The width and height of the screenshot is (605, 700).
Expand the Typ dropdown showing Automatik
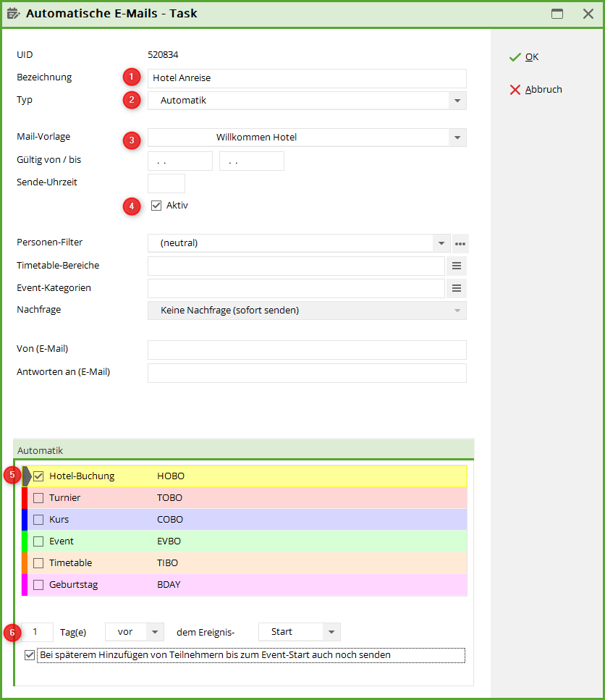tap(457, 101)
